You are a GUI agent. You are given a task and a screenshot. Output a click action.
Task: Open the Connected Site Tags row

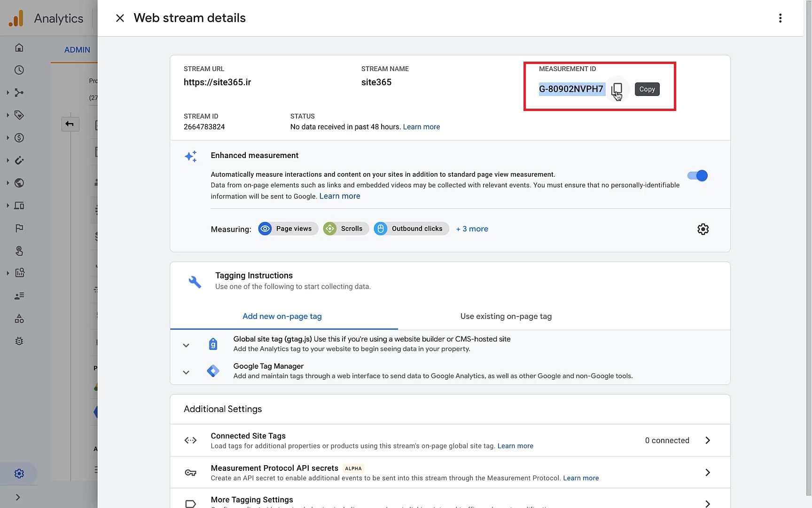point(450,440)
